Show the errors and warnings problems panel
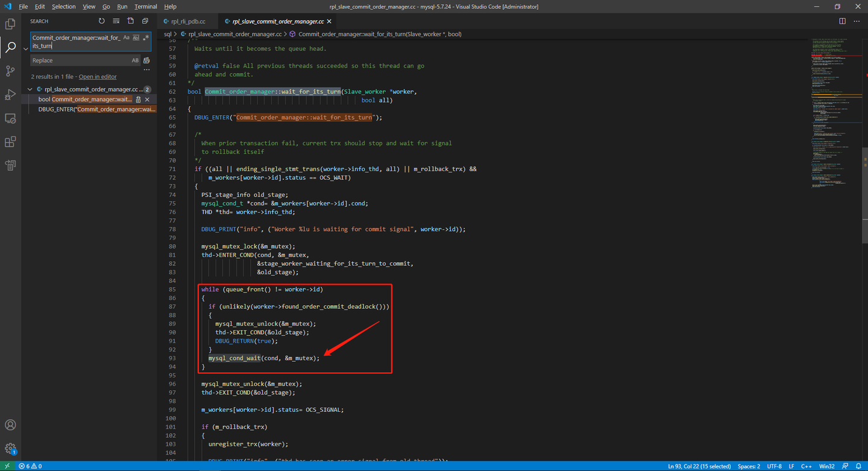 [x=30, y=466]
